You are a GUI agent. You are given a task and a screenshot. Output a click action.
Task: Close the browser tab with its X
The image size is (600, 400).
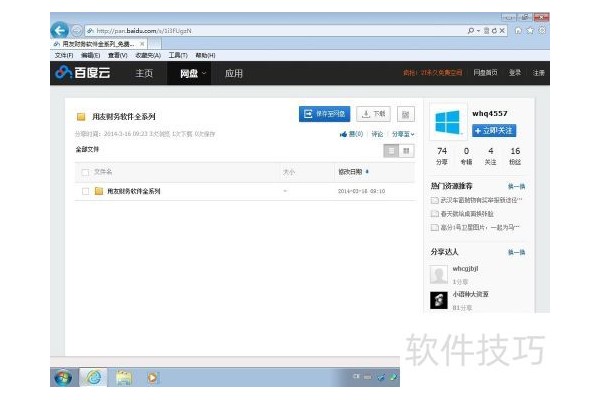(x=142, y=44)
